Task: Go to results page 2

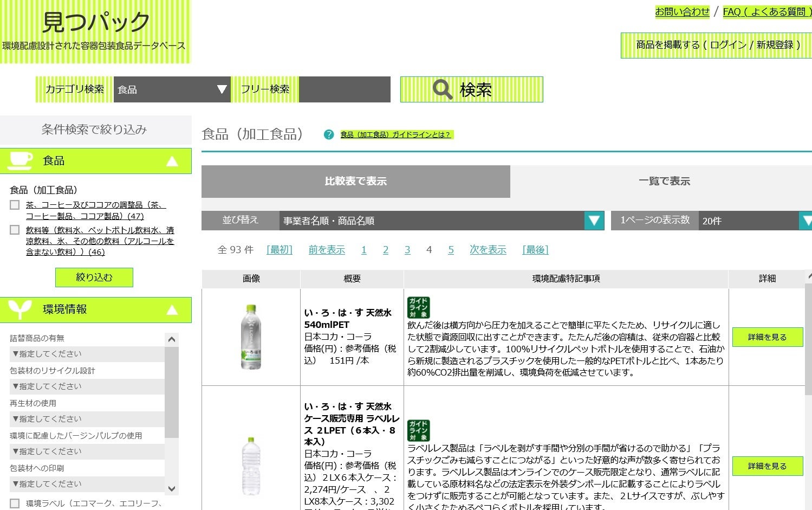Action: coord(386,250)
